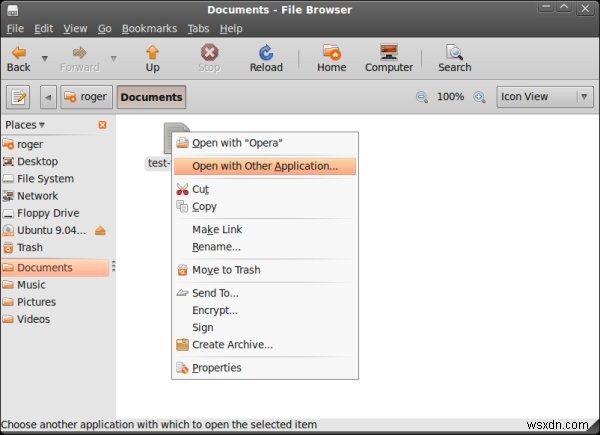Zoom out with the minus magnifier
The width and height of the screenshot is (600, 435).
tap(421, 97)
